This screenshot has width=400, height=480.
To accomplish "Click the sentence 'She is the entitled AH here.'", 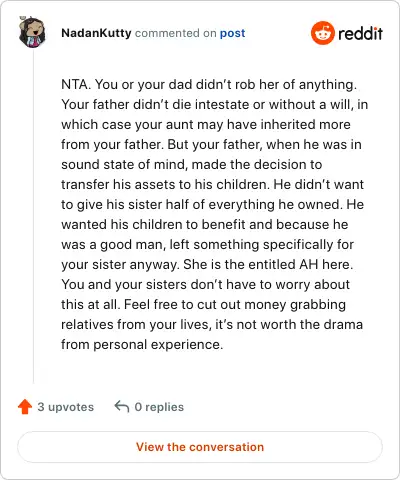I will coord(268,265).
